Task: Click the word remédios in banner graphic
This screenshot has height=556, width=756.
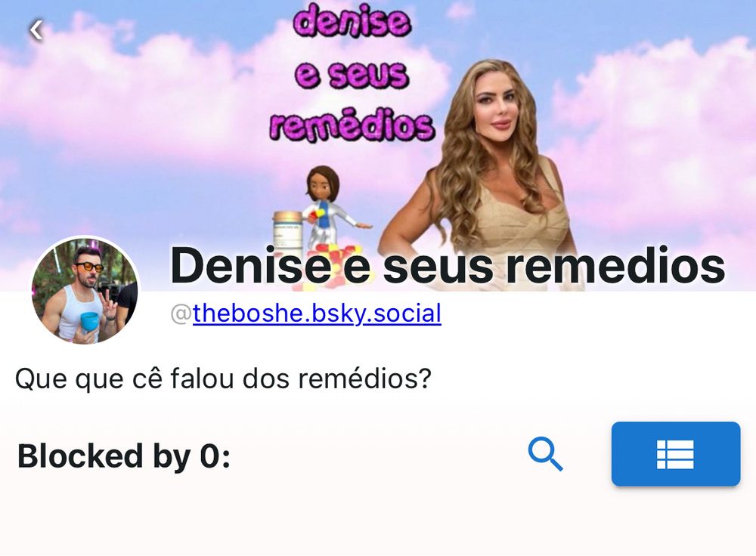Action: pos(352,127)
